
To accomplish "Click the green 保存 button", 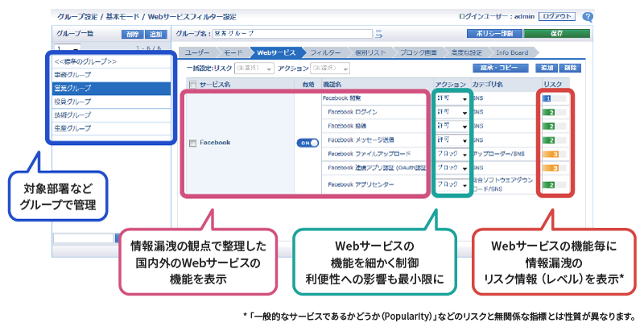I will point(556,34).
